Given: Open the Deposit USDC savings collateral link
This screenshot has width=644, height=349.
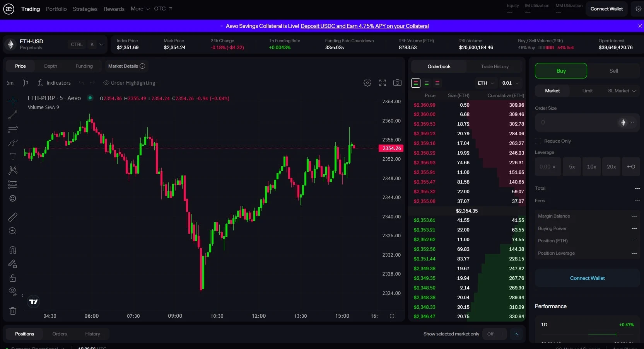Looking at the screenshot, I should click(364, 26).
